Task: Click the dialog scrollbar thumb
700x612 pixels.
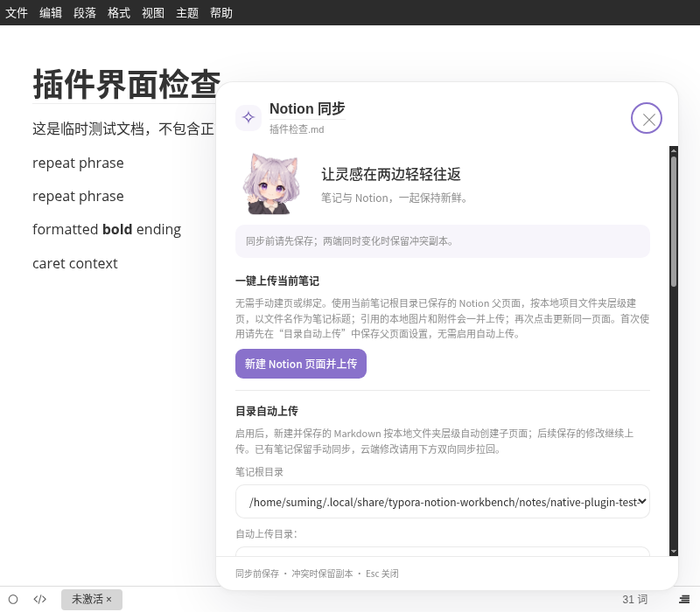Action: tap(674, 221)
